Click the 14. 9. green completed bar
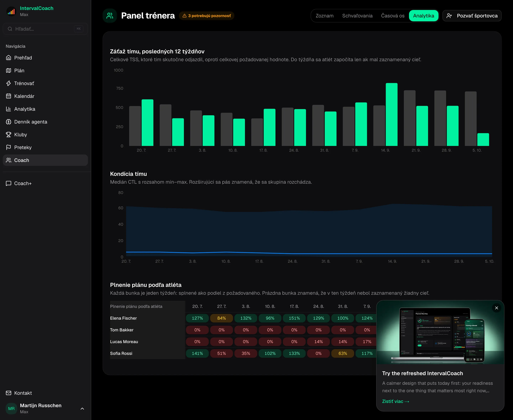The width and height of the screenshot is (513, 420). point(392,114)
